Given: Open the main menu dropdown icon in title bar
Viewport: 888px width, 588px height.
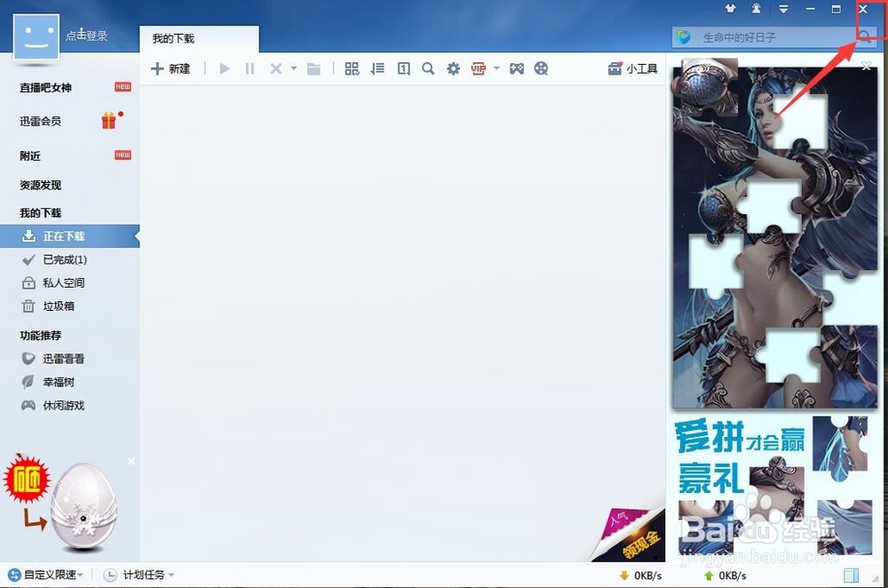Looking at the screenshot, I should 783,9.
